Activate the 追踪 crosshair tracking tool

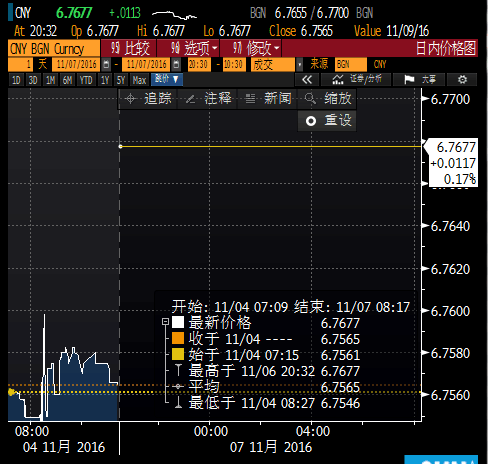[x=147, y=99]
